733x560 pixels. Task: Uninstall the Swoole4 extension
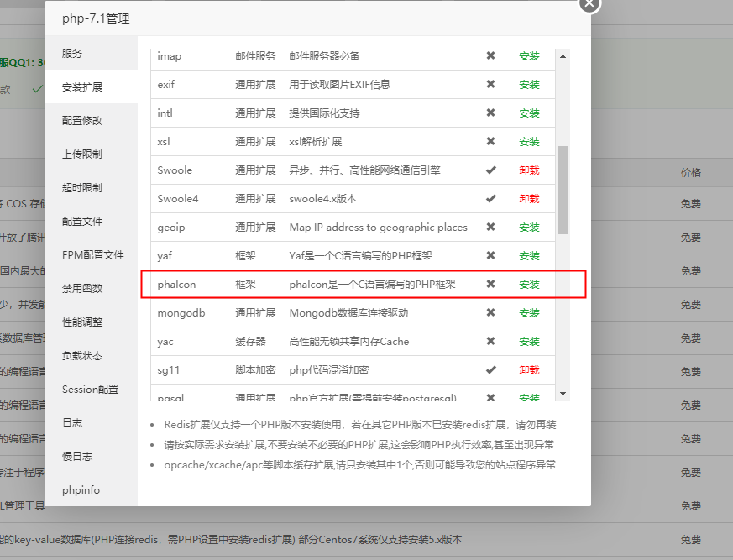point(529,199)
